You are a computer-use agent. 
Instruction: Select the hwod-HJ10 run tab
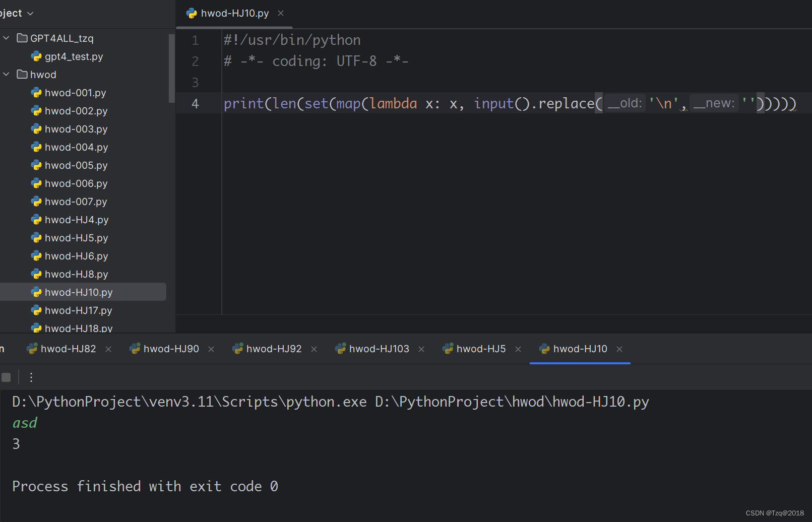tap(580, 349)
